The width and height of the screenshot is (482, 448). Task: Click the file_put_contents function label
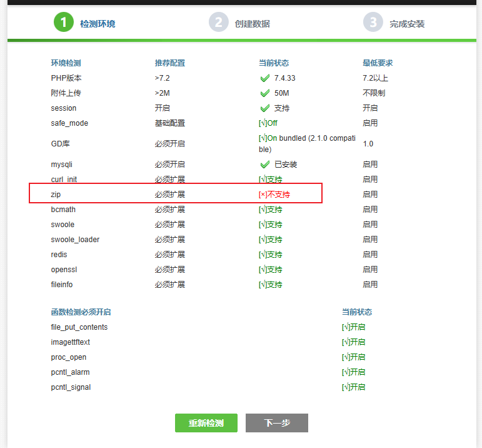(x=79, y=327)
